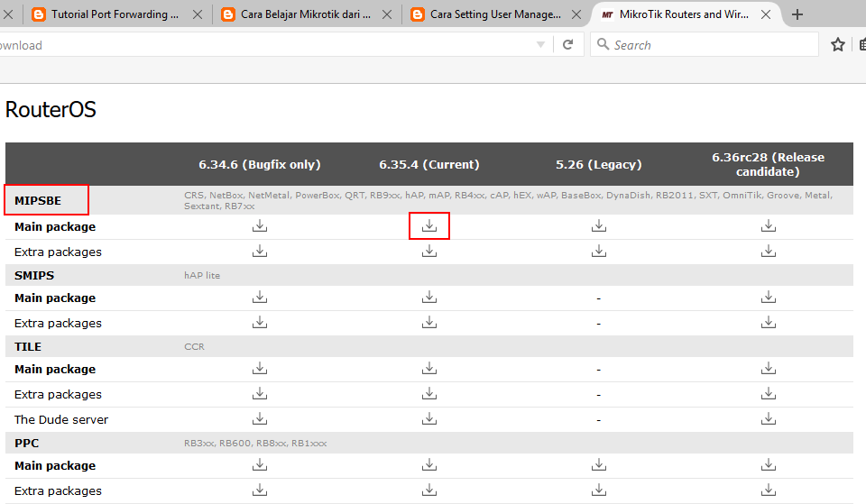Click the SMIPS architecture label
The height and width of the screenshot is (504, 866).
[x=34, y=275]
